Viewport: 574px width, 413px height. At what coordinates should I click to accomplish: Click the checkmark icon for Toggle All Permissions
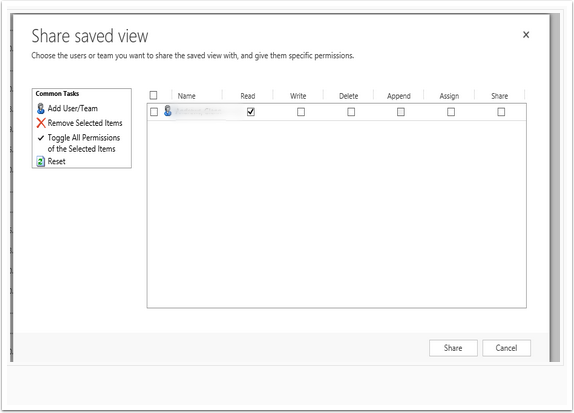pos(41,138)
